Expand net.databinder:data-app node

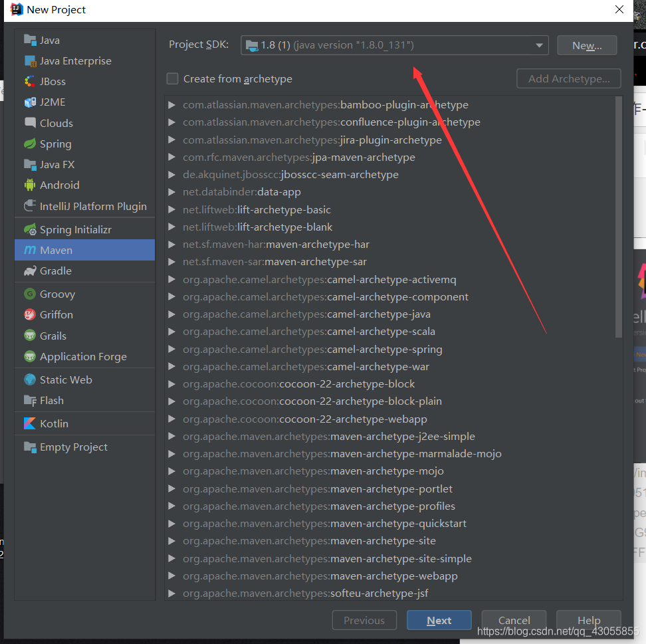171,192
